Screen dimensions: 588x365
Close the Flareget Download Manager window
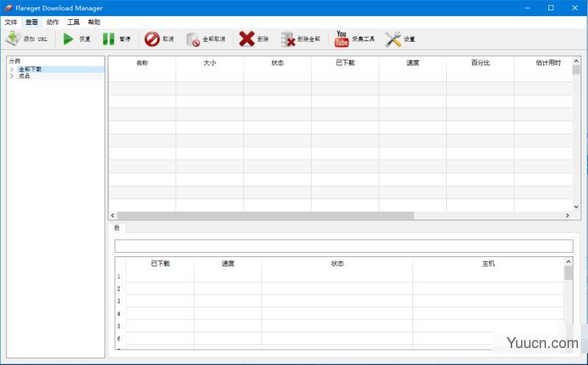575,8
